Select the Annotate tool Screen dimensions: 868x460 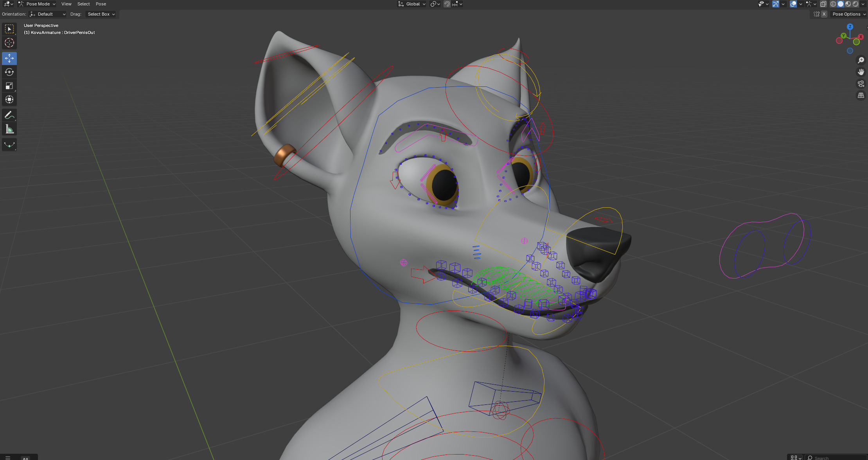[9, 115]
